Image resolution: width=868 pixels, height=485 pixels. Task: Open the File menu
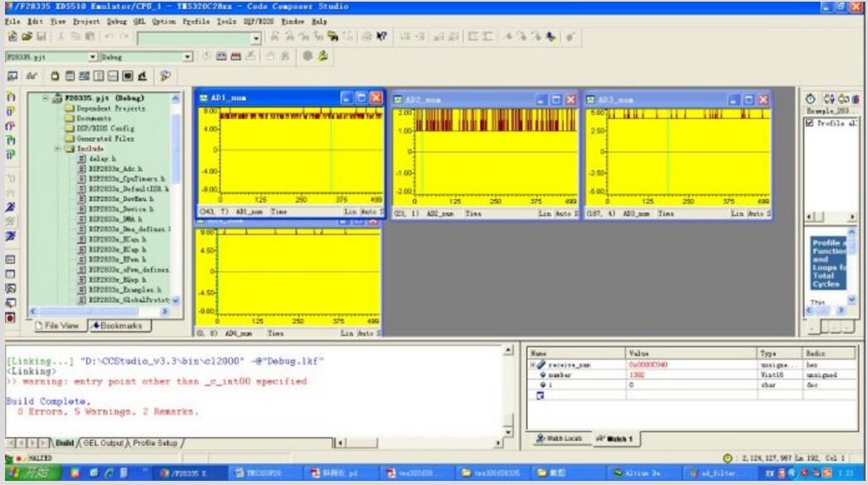(12, 22)
